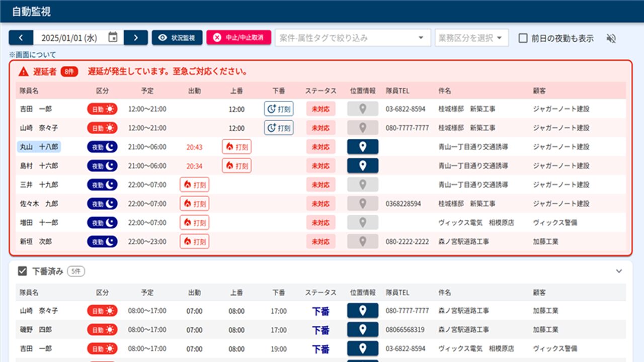Click the 自動監視 page title
644x362 pixels.
coord(31,12)
